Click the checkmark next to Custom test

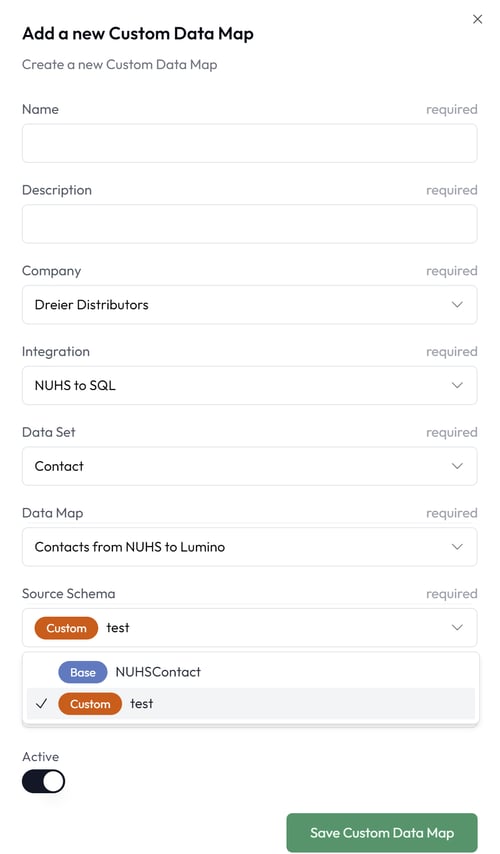(x=41, y=704)
